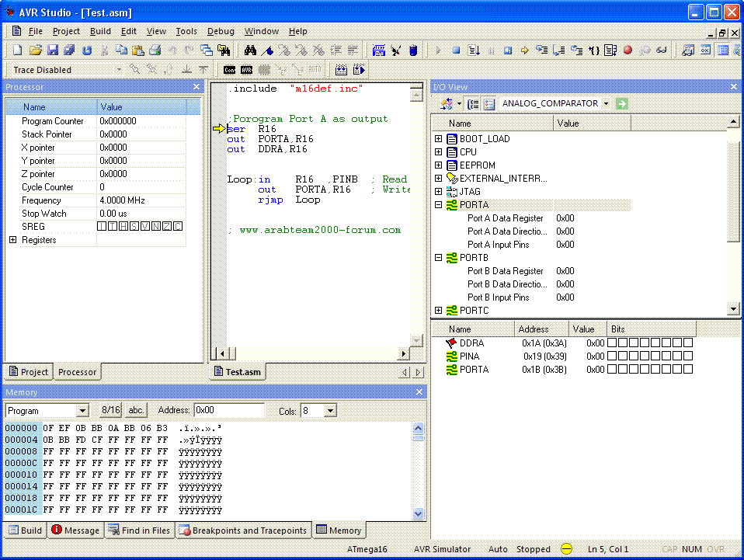Click the Reset debugger icon

(x=507, y=50)
